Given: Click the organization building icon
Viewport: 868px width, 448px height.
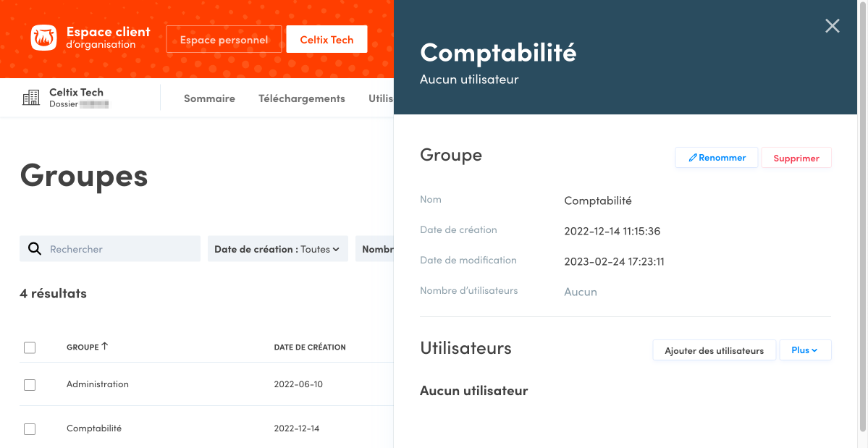Looking at the screenshot, I should point(31,98).
